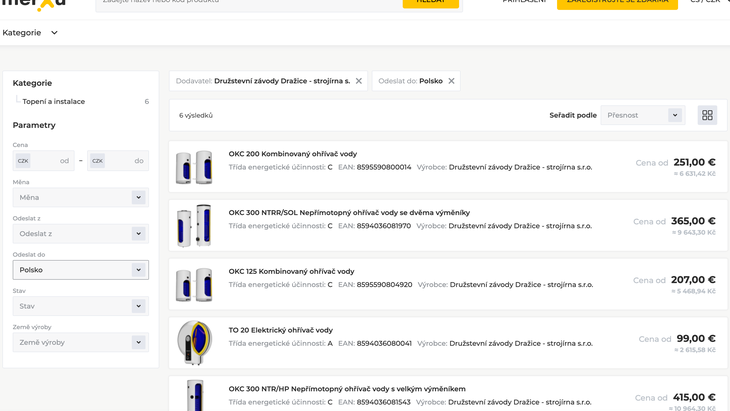Open OKC 200 Kombinovaný ohřívač vody product

(292, 154)
